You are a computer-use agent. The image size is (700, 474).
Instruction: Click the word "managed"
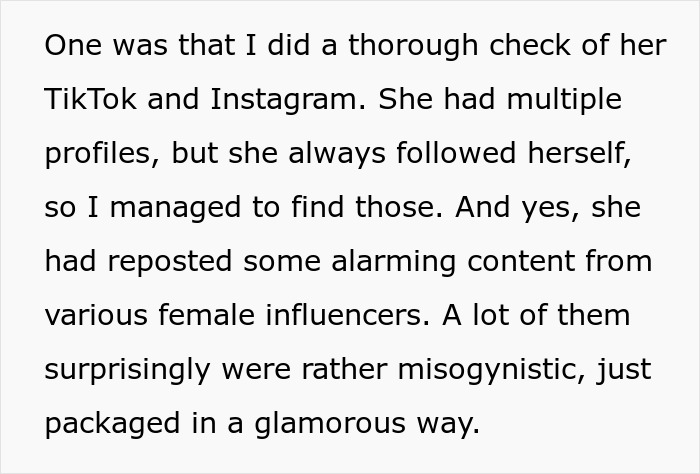tap(170, 208)
